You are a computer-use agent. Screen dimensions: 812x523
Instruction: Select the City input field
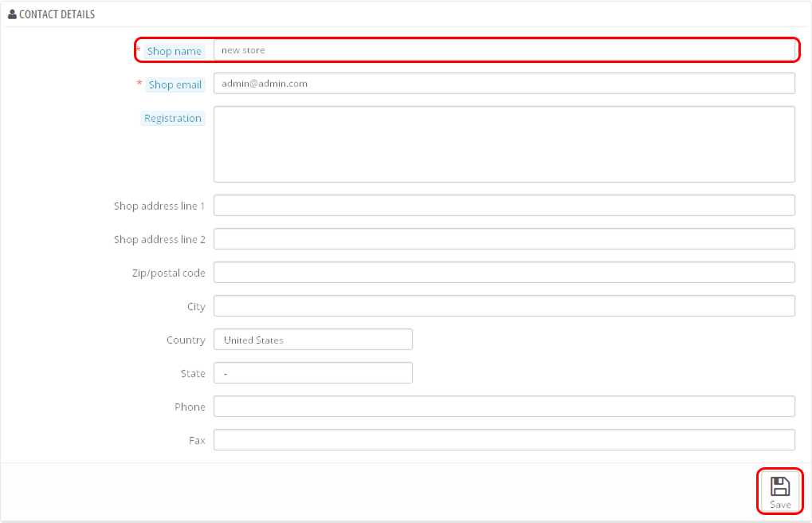coord(504,306)
